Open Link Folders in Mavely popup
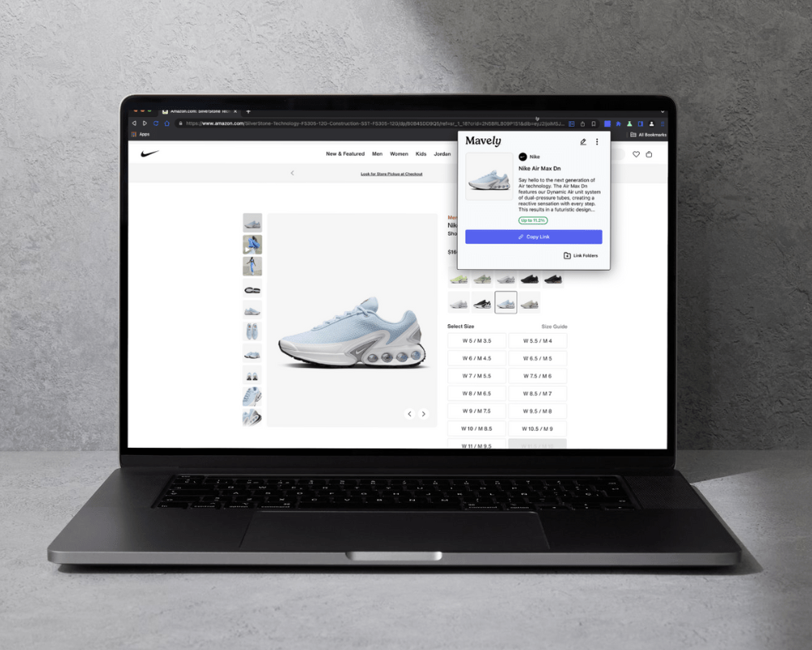 click(581, 256)
